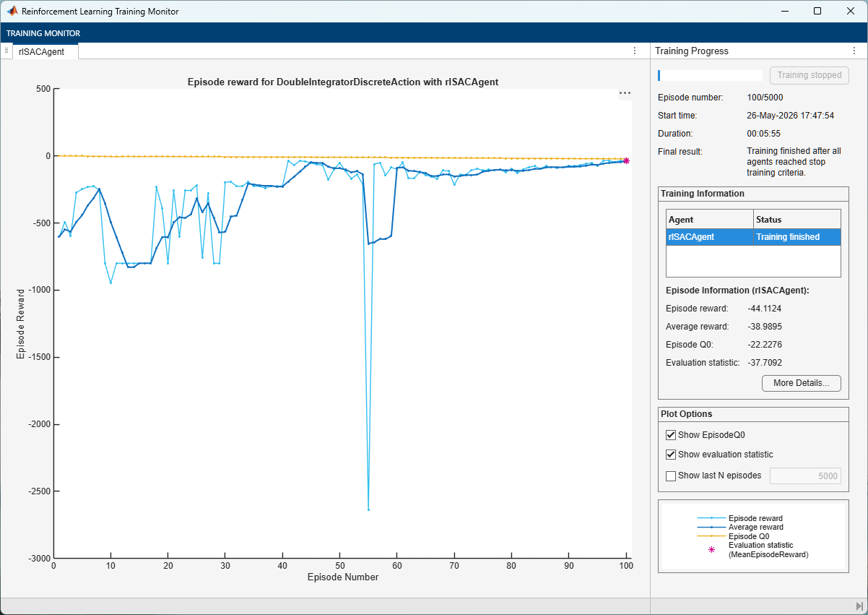Image resolution: width=868 pixels, height=615 pixels.
Task: Minimize the Training Monitor window
Action: tap(784, 11)
